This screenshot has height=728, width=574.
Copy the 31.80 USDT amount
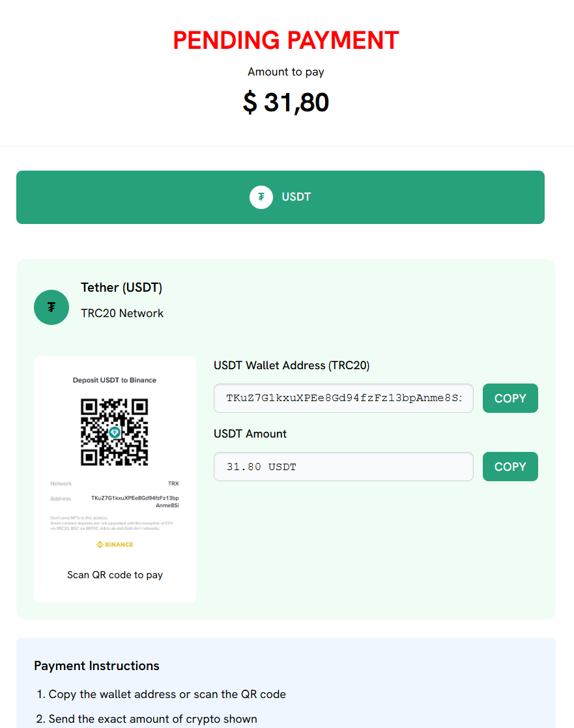510,466
